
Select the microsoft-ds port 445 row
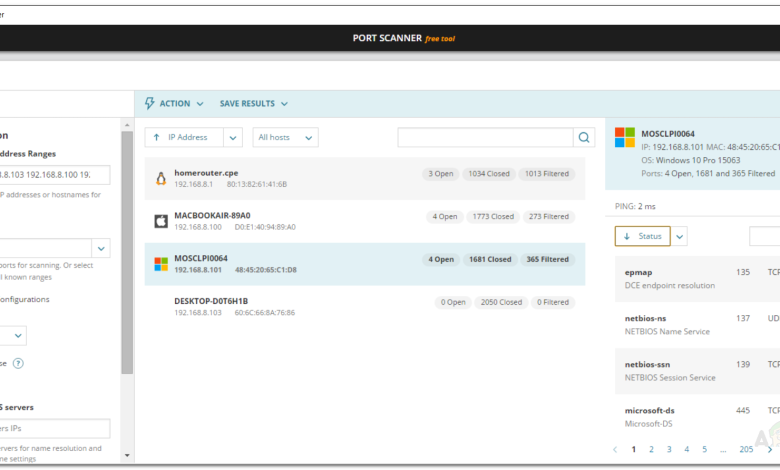pos(697,417)
